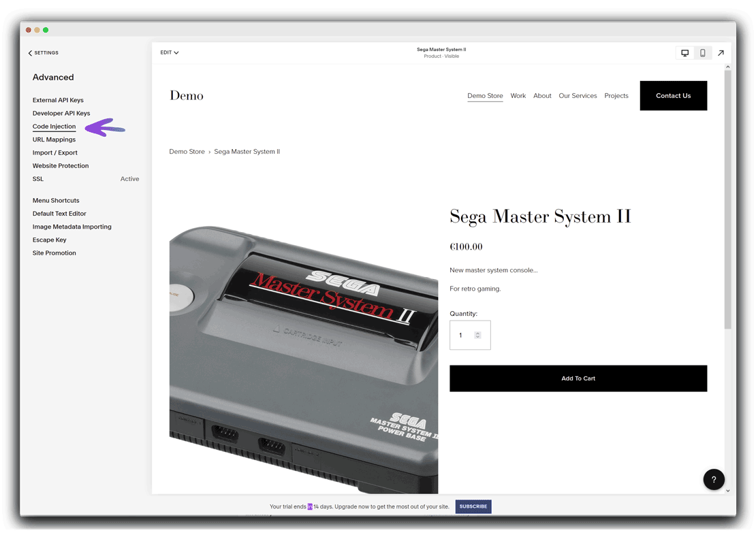This screenshot has height=537, width=756.
Task: Switch to desktop preview icon
Action: [684, 53]
